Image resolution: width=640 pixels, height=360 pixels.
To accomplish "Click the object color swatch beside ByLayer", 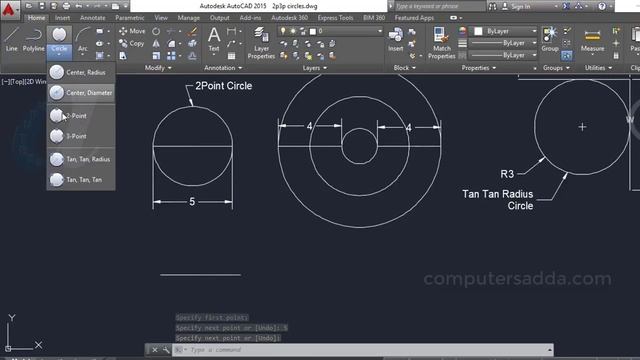I will [x=478, y=31].
